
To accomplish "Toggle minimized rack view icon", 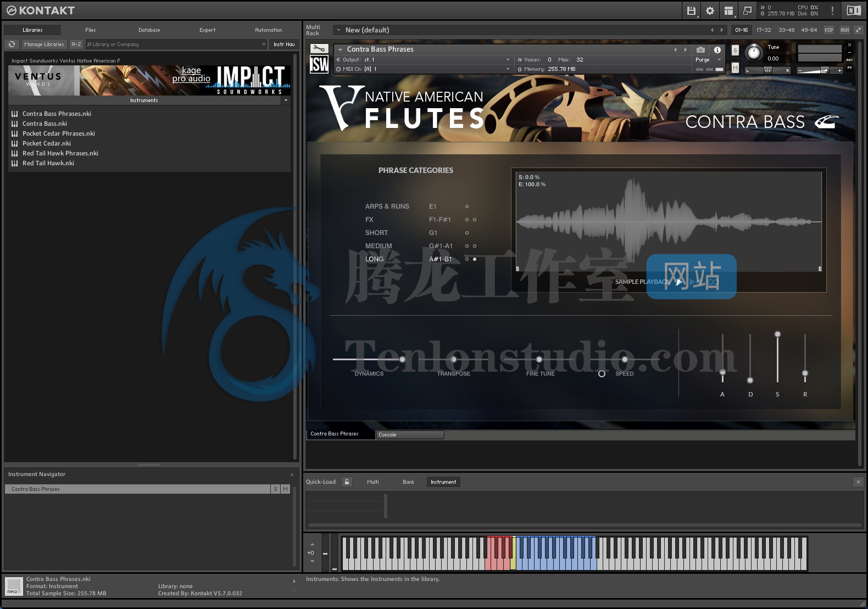I will click(747, 10).
